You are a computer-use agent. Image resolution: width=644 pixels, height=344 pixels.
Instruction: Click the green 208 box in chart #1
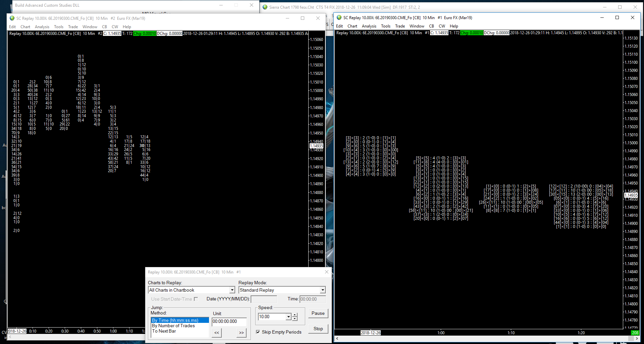tap(635, 333)
